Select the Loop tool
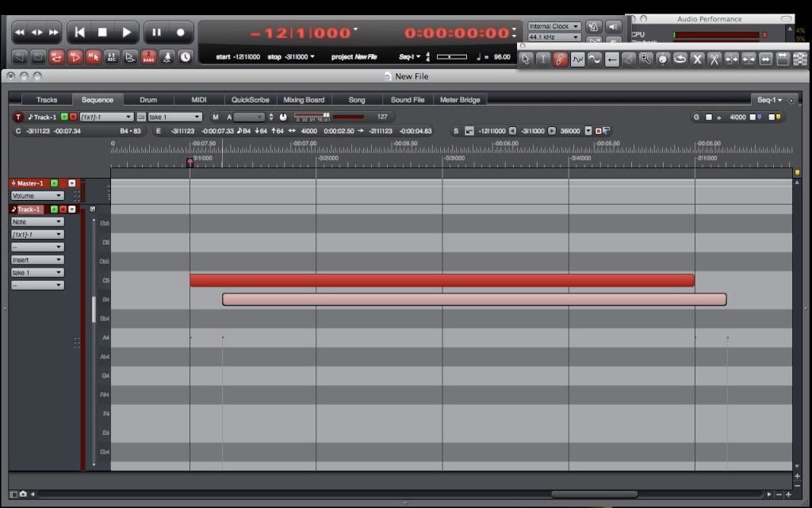This screenshot has width=812, height=508. 680,60
